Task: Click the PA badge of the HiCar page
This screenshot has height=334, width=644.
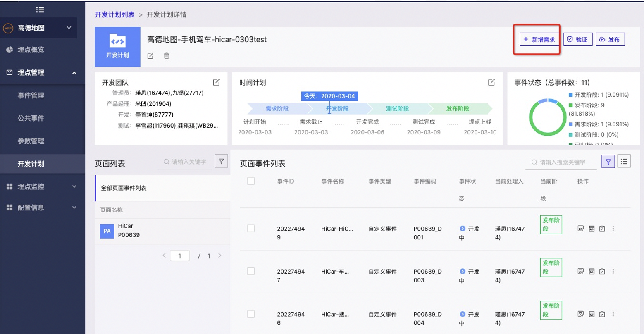Action: pos(107,231)
